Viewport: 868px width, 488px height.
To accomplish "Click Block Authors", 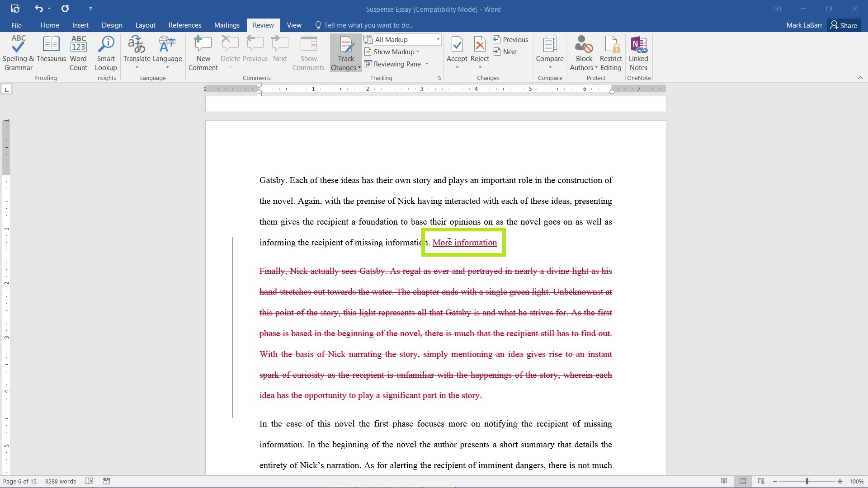I will [584, 53].
